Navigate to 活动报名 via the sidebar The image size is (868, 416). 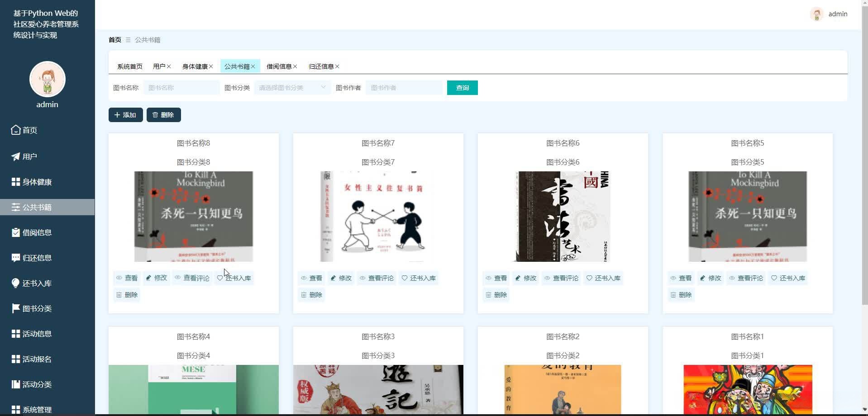37,359
